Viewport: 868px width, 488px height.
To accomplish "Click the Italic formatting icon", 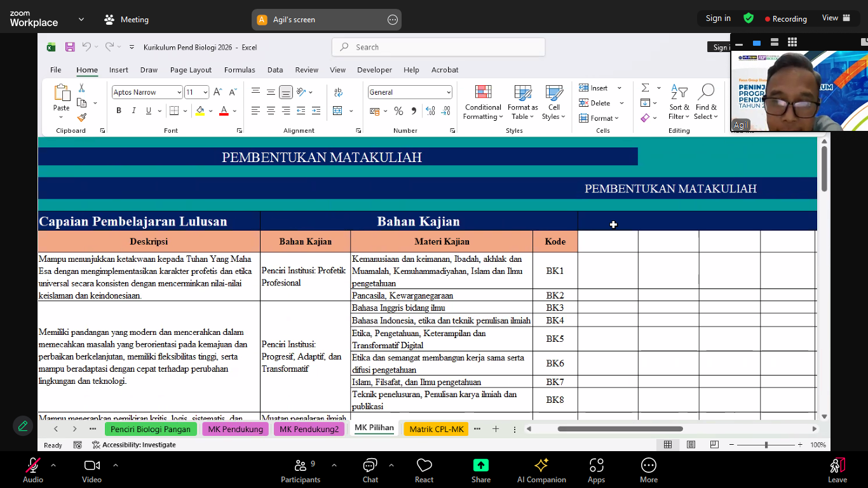I will (x=133, y=111).
